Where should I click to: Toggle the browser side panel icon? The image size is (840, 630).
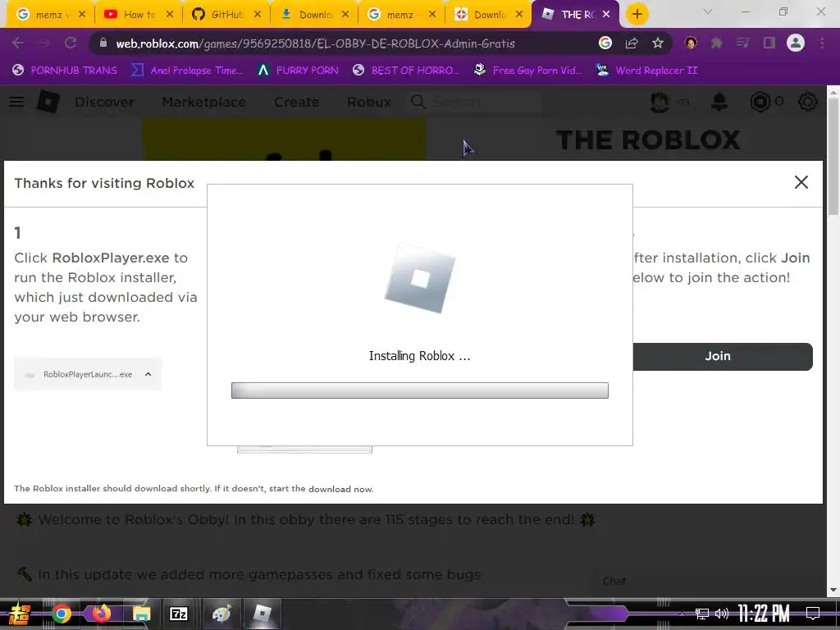[769, 43]
